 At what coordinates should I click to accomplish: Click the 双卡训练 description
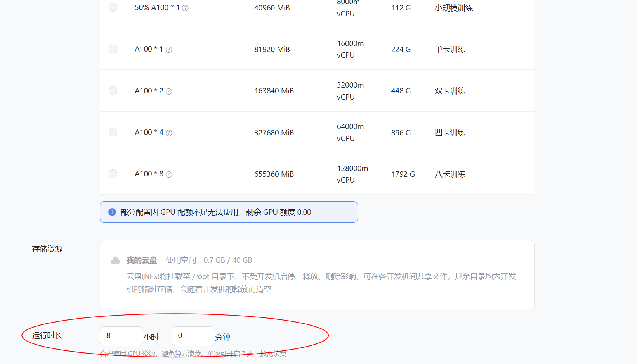click(x=450, y=91)
